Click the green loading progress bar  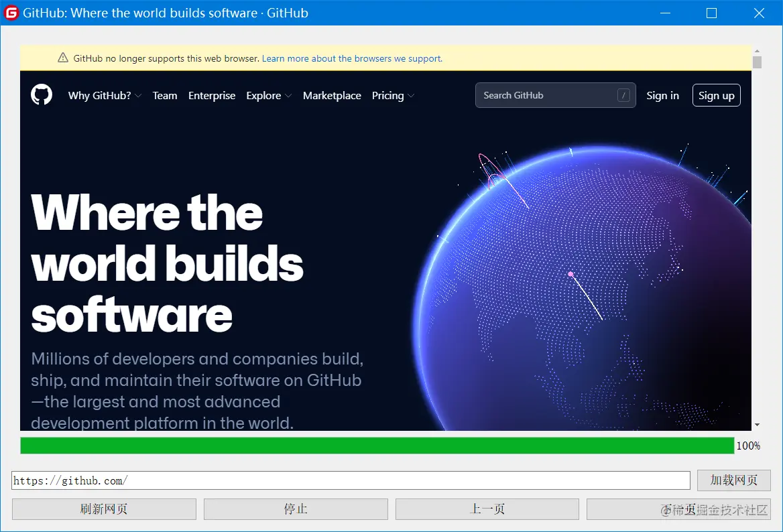(x=377, y=446)
